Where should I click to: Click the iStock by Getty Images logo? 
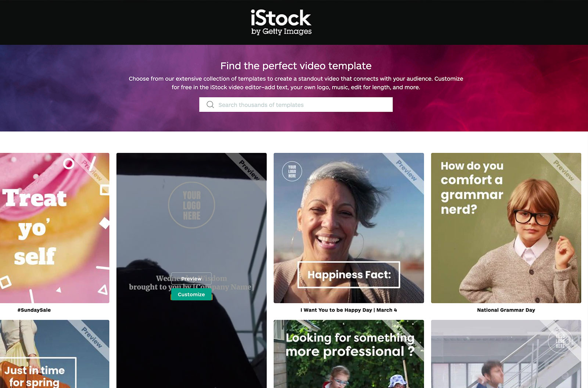tap(281, 22)
